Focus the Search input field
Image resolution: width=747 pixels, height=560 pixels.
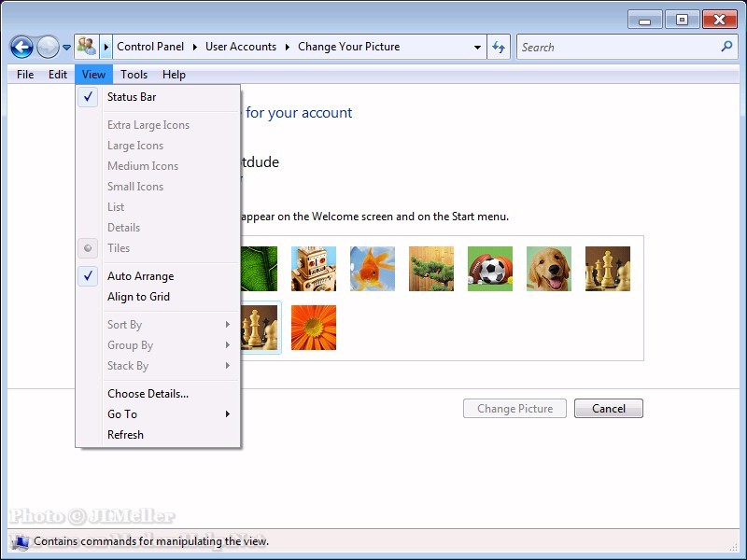tap(619, 47)
